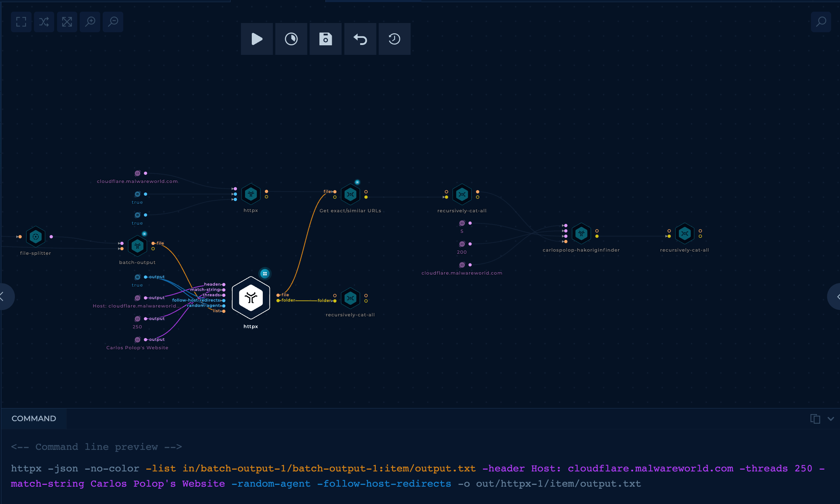Select cloudflare.malwareworld.com node below 200
The height and width of the screenshot is (504, 840).
(462, 265)
